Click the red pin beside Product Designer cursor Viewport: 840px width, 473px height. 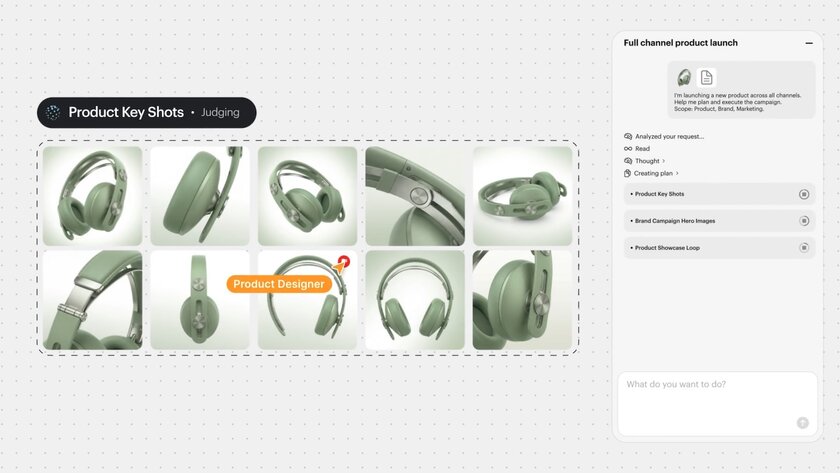344,261
